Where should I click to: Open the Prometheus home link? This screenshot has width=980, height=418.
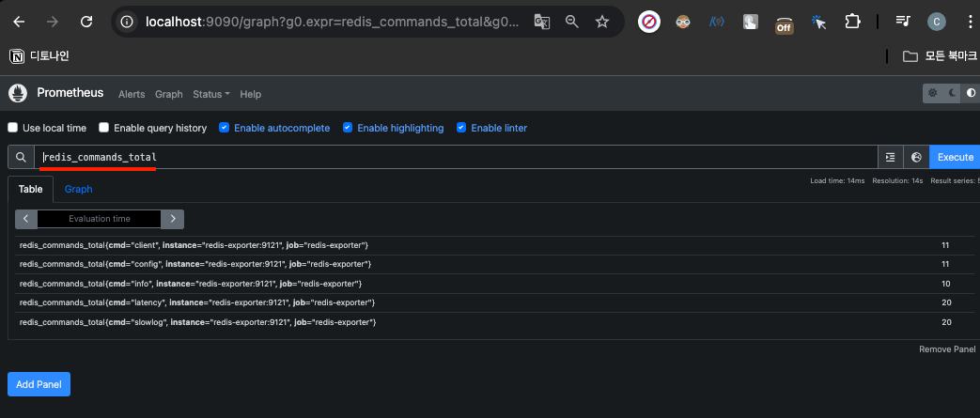[x=70, y=93]
